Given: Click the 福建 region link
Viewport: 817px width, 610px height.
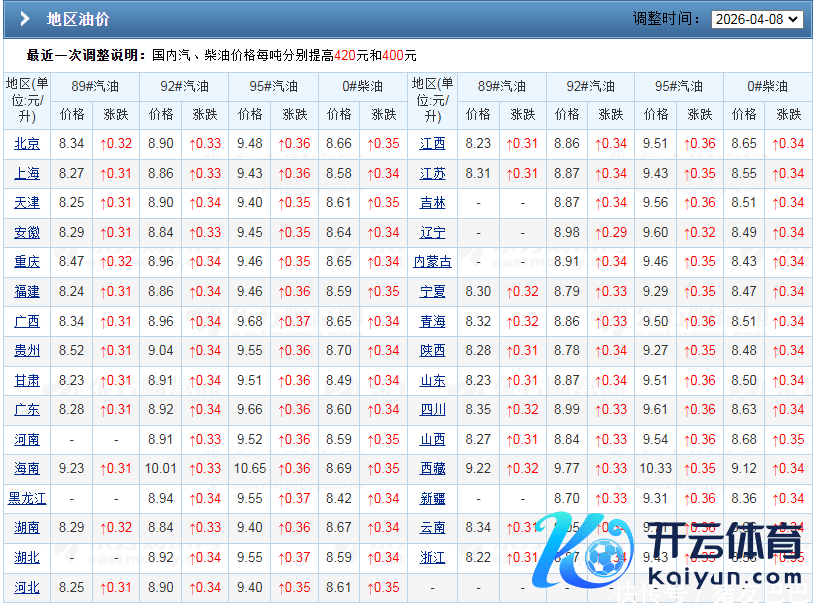Looking at the screenshot, I should coord(27,292).
